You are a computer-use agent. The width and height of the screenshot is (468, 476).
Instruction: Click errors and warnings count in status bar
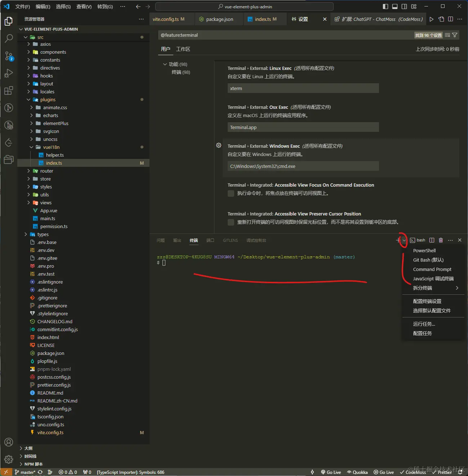(x=68, y=472)
